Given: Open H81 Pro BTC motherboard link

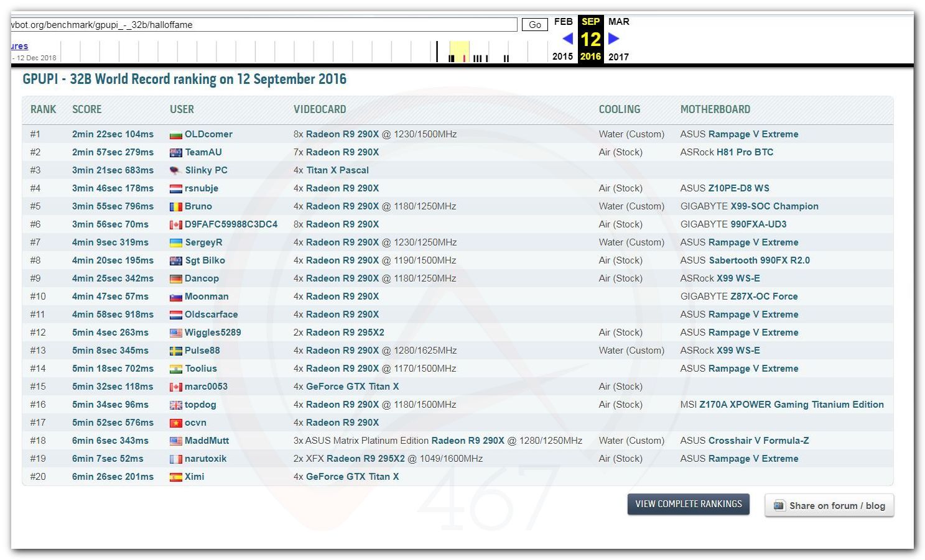Looking at the screenshot, I should 745,152.
